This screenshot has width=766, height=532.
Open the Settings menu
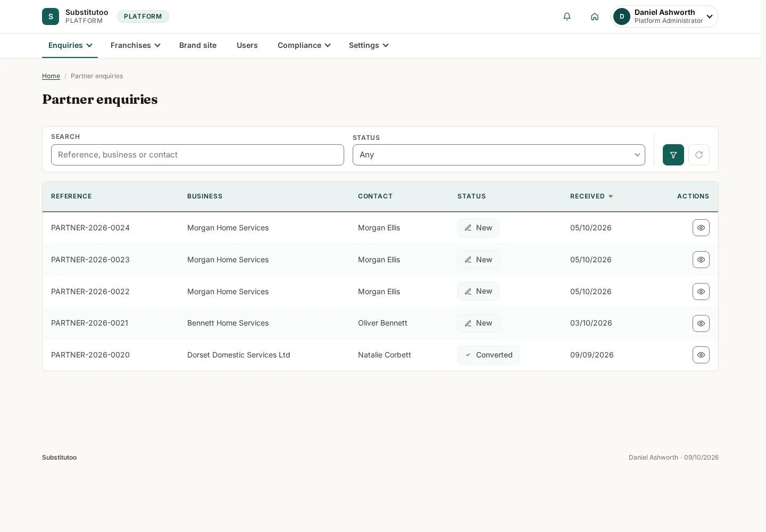(369, 46)
